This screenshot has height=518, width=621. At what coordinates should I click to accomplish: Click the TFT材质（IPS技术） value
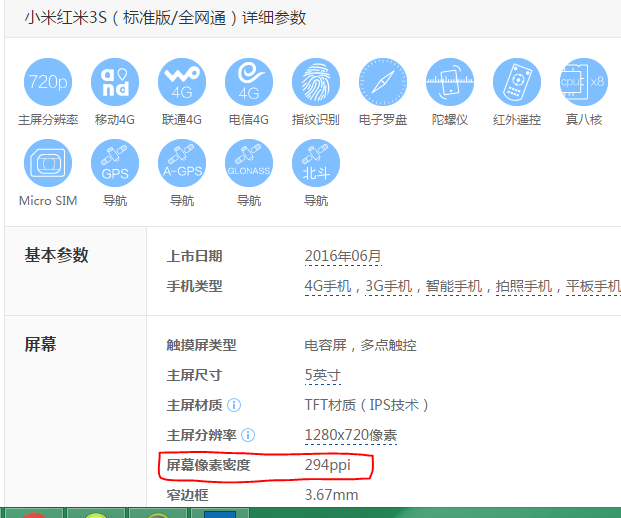coord(366,405)
